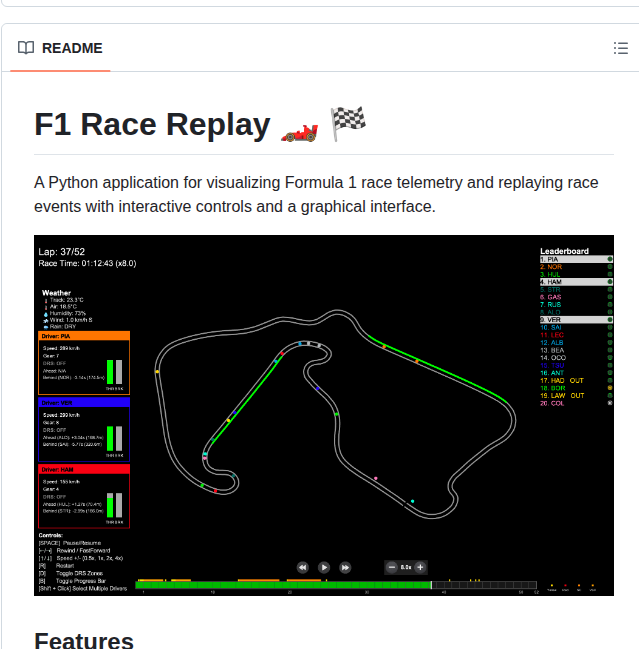Click the Driver: PIA orange panel header
The width and height of the screenshot is (639, 649).
click(x=84, y=336)
